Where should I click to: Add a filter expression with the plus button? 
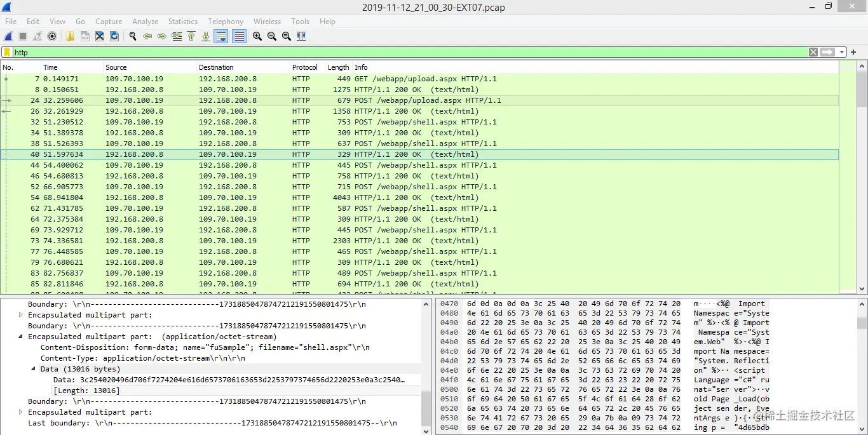coord(854,51)
